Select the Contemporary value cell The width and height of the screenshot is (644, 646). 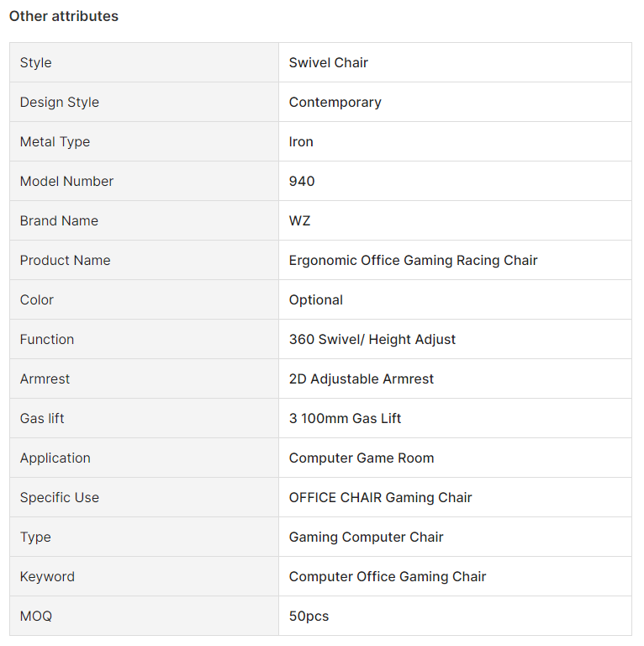(x=455, y=102)
